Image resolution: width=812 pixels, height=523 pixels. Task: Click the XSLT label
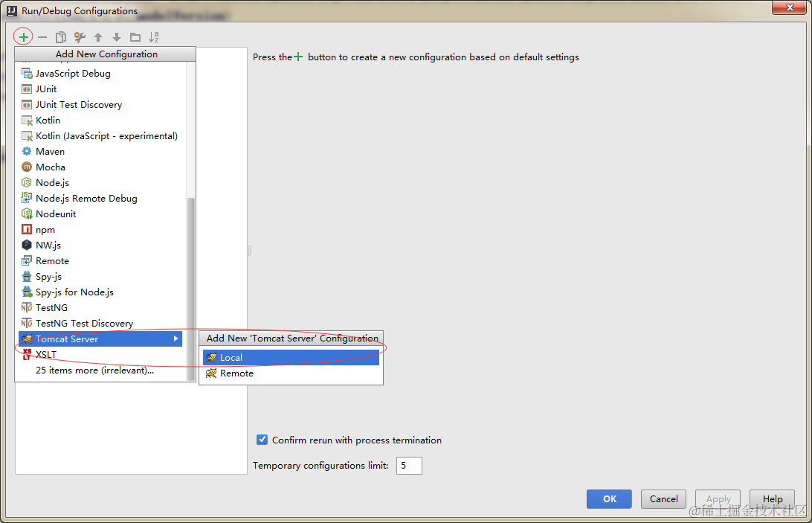pos(46,355)
